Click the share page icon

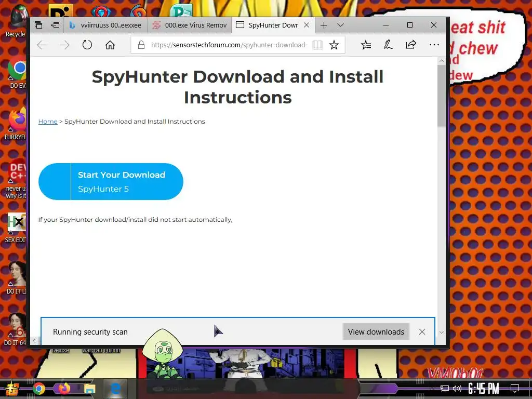[x=411, y=45]
